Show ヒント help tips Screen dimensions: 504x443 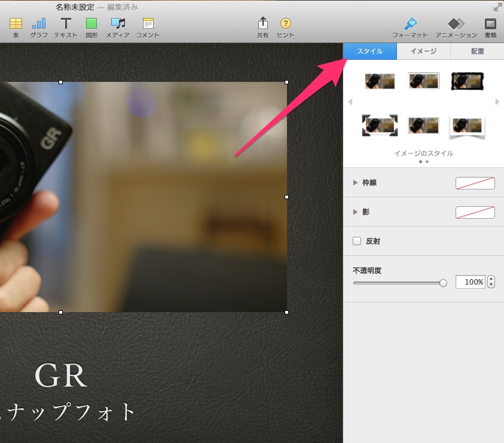(x=285, y=28)
